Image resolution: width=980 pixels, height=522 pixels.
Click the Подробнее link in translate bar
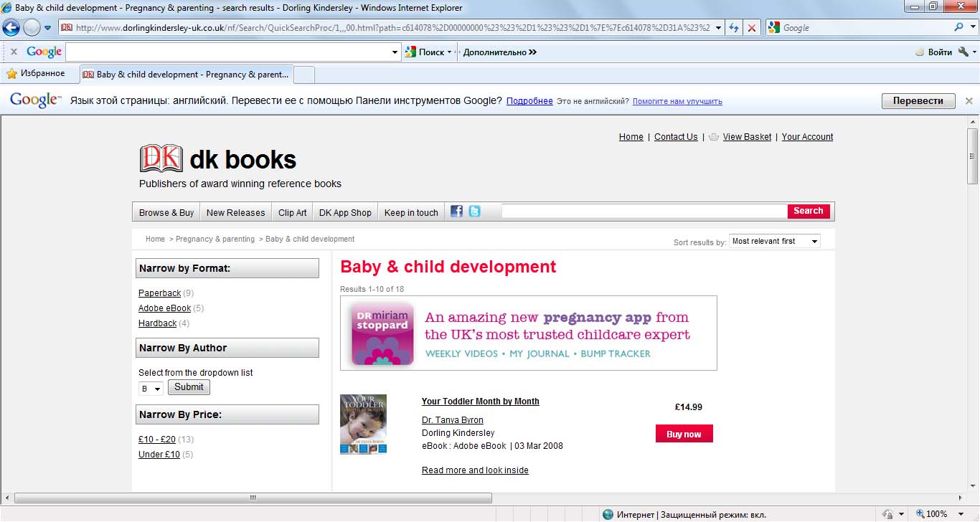click(x=529, y=101)
